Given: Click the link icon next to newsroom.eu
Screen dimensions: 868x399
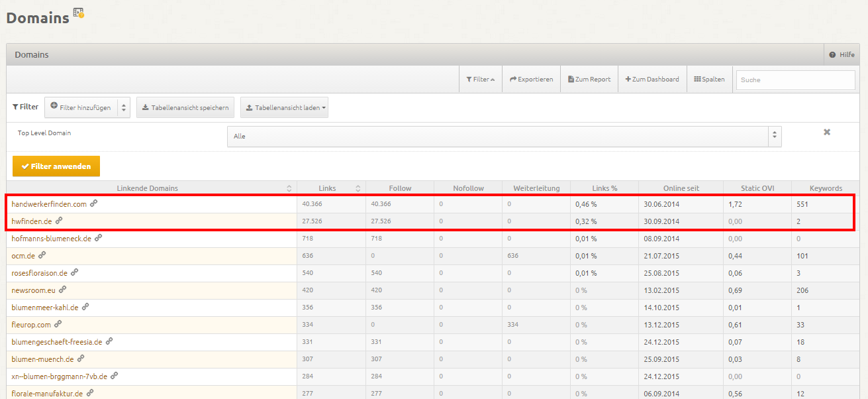Looking at the screenshot, I should 63,290.
